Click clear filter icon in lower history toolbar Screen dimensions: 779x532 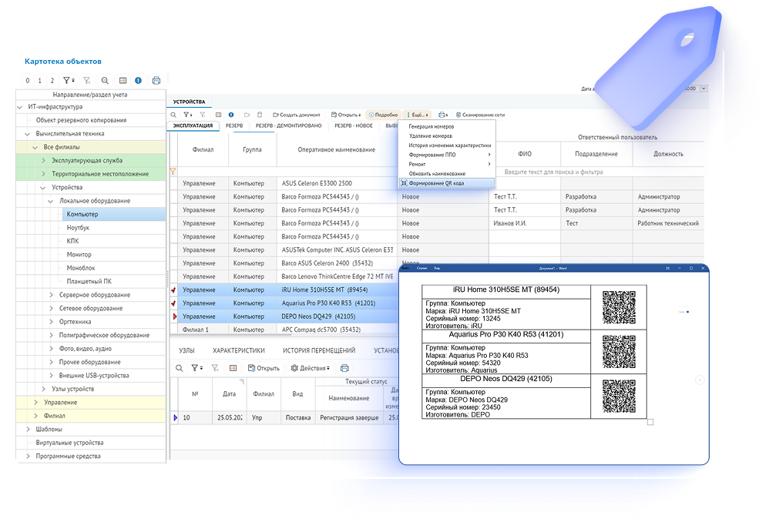[x=215, y=368]
